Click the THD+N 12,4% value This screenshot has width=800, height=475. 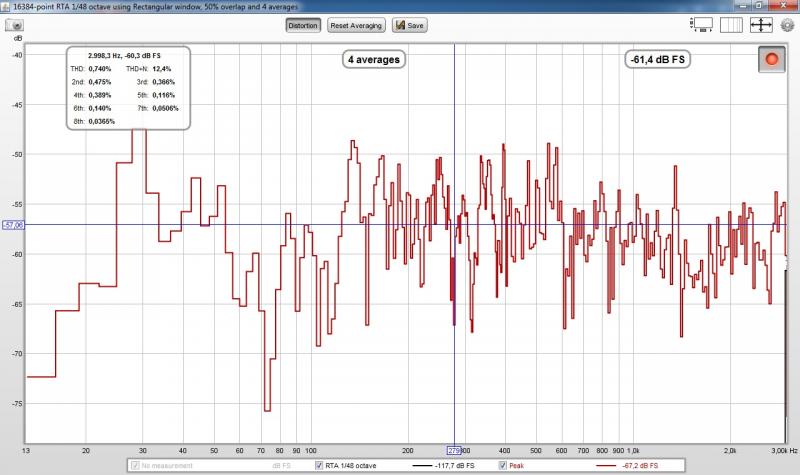tap(162, 68)
